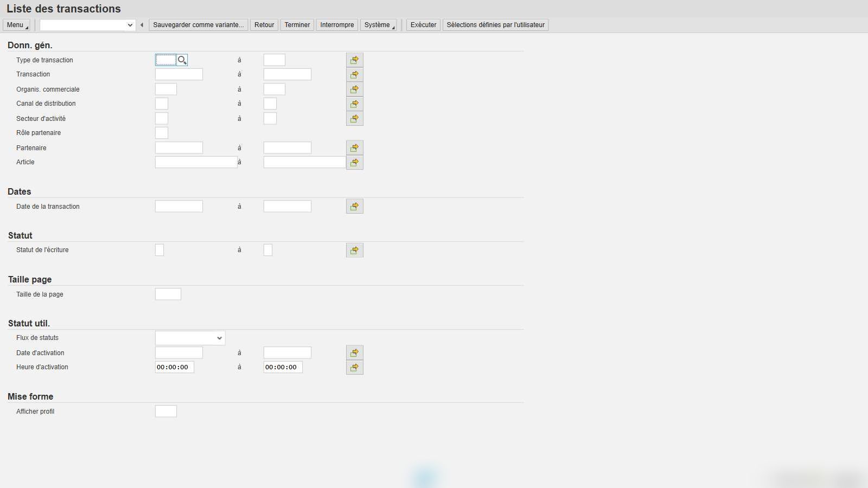The image size is (868, 488).
Task: Focus the Taille de la page field
Action: 168,294
